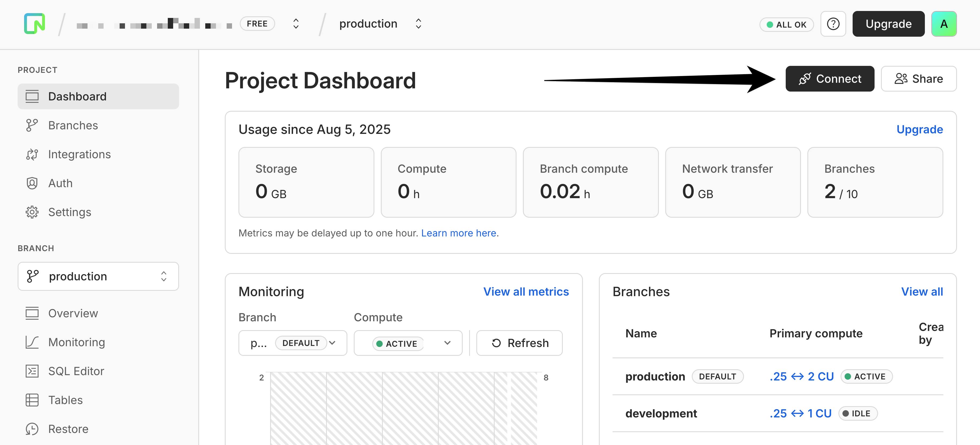980x445 pixels.
Task: Click the Branch compute usage card
Action: pyautogui.click(x=591, y=182)
